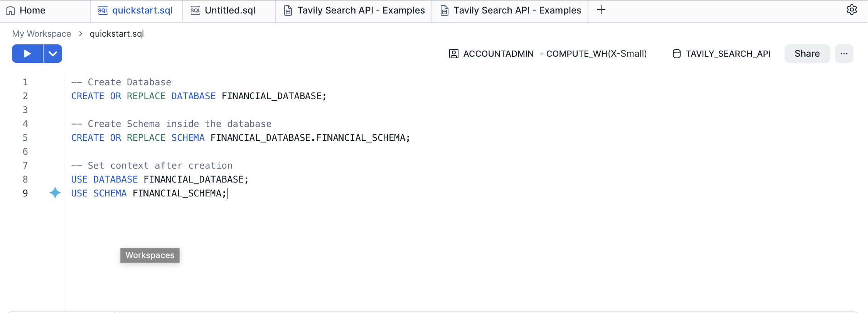Open the second Tavily Search API - Examples tab
The width and height of the screenshot is (868, 313).
pos(517,10)
